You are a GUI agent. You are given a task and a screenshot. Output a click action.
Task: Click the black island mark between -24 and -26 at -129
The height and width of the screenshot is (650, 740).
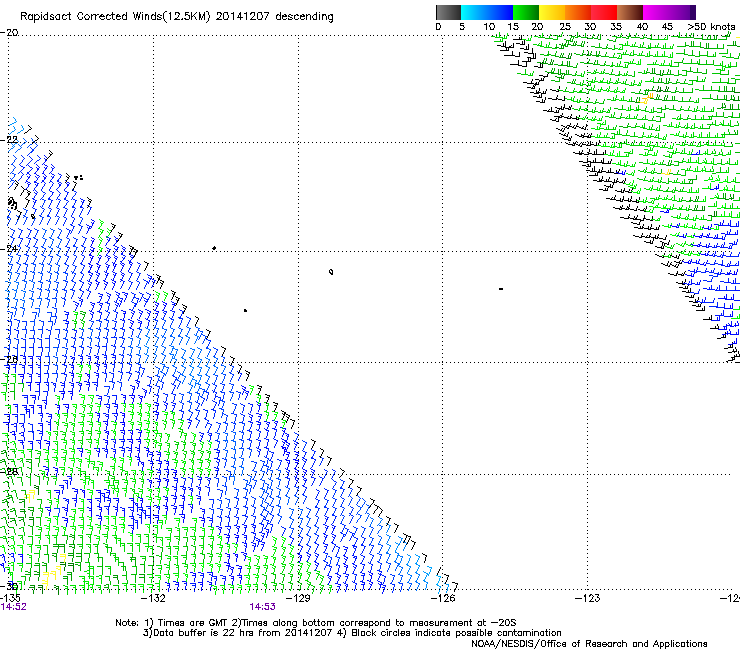331,272
